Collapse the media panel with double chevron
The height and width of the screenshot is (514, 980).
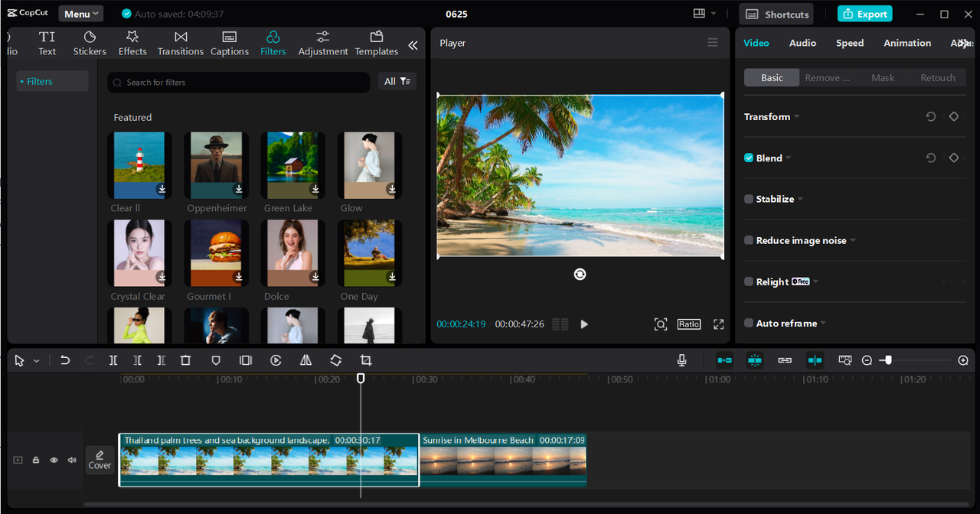point(413,45)
